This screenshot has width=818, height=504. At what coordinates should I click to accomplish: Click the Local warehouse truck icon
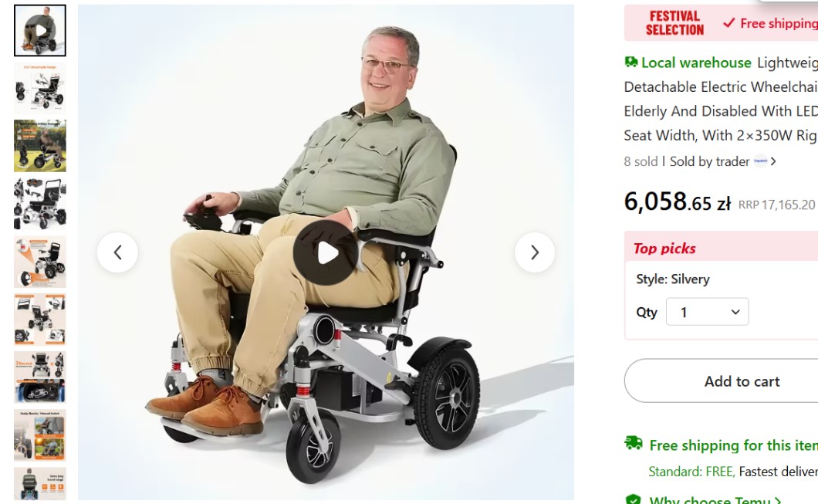[x=631, y=63]
